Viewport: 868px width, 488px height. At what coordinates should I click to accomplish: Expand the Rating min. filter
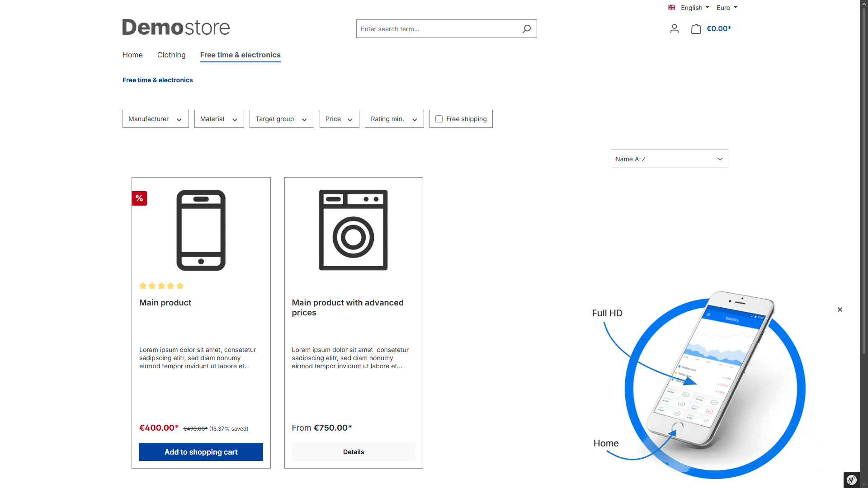coord(394,119)
